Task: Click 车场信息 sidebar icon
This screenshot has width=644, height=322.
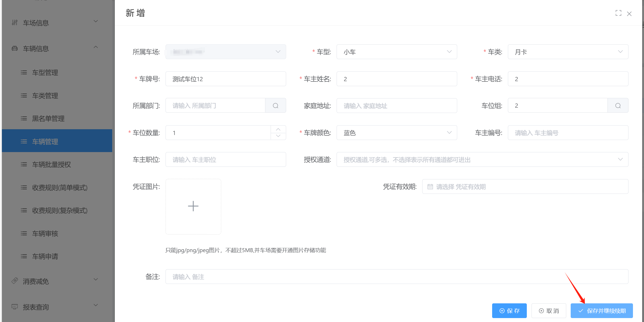Action: tap(15, 23)
